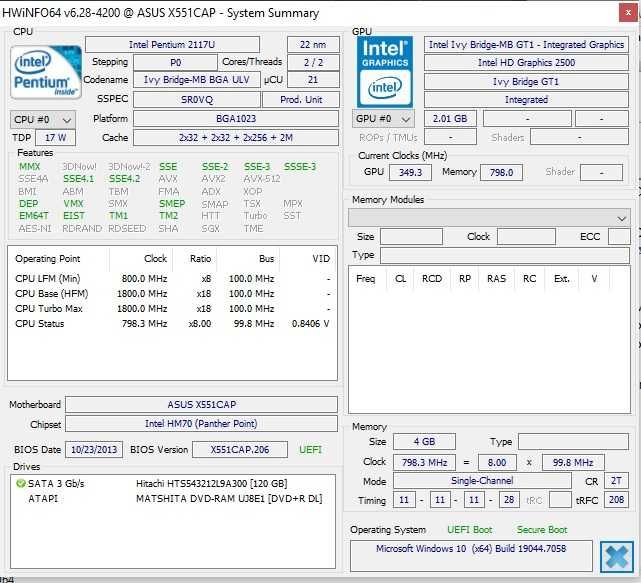Click the Prod. Unit field
The image size is (641, 583).
click(x=301, y=99)
